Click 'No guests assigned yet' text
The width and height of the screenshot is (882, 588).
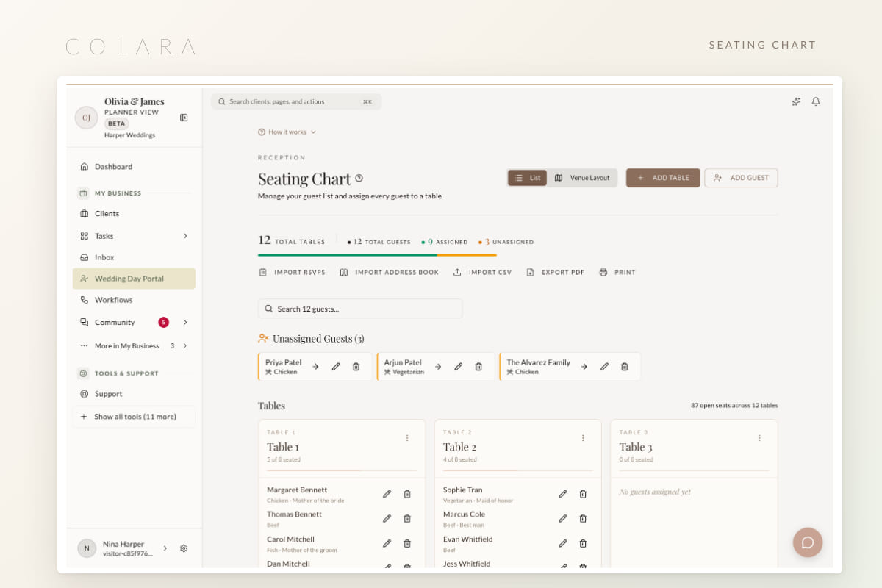tap(655, 492)
